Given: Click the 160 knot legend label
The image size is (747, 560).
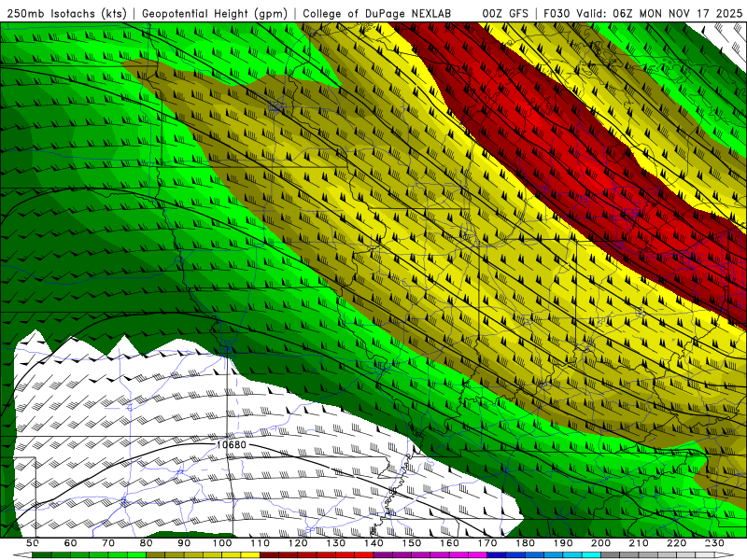Looking at the screenshot, I should tap(449, 543).
